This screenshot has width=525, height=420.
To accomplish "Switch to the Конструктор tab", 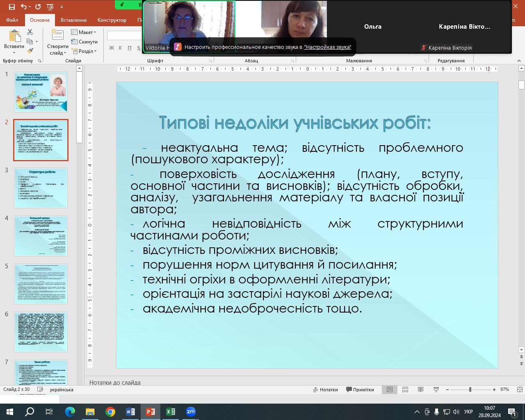I will click(x=112, y=20).
